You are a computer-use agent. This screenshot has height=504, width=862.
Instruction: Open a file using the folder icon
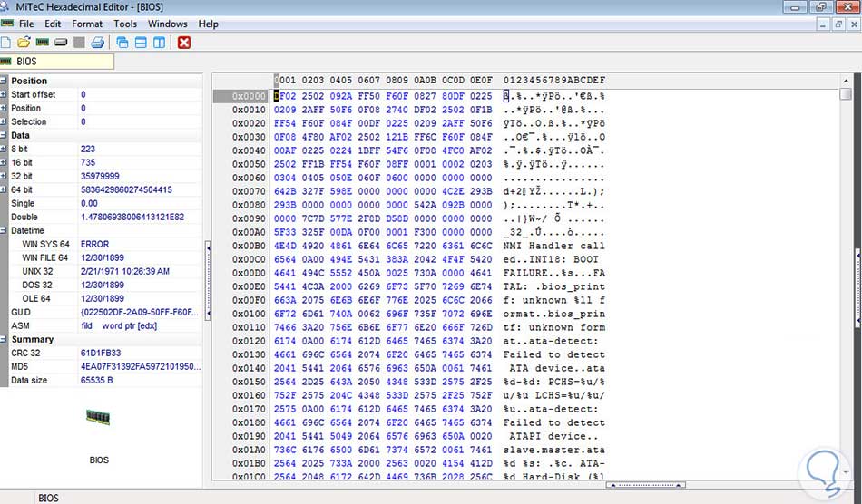point(24,43)
